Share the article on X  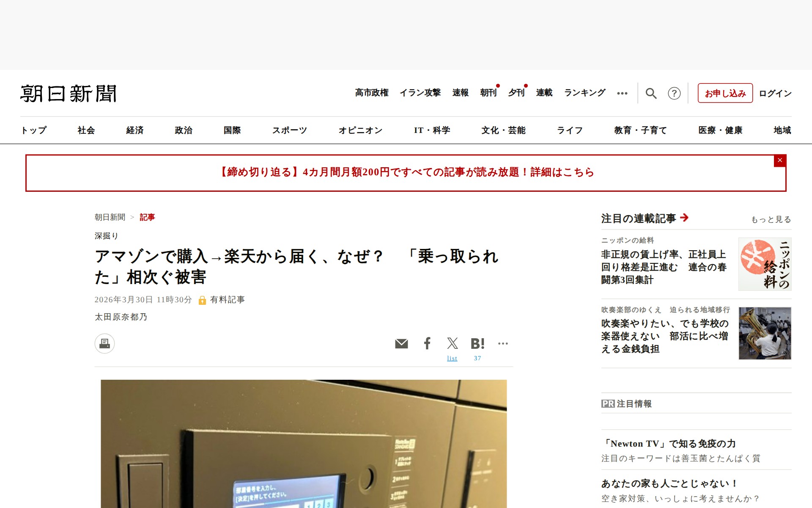point(452,344)
